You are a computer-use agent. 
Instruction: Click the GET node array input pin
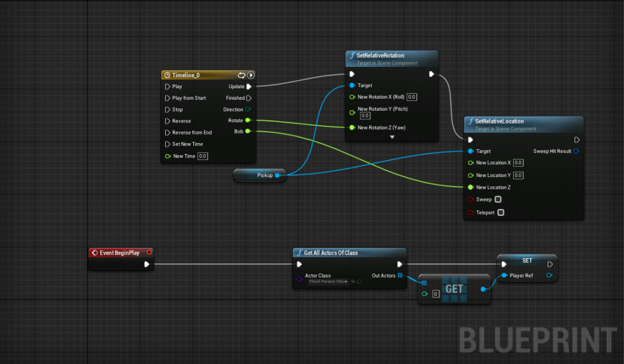(424, 283)
